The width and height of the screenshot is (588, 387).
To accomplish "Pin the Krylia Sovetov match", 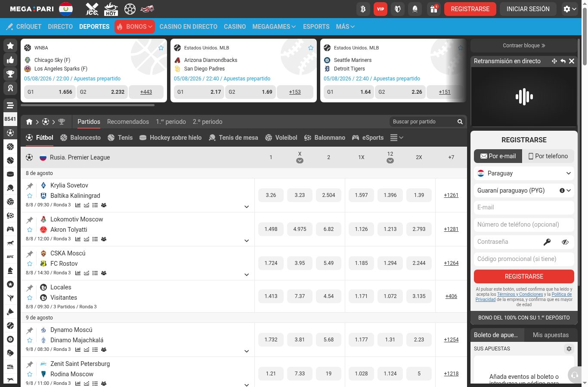I will [x=30, y=186].
